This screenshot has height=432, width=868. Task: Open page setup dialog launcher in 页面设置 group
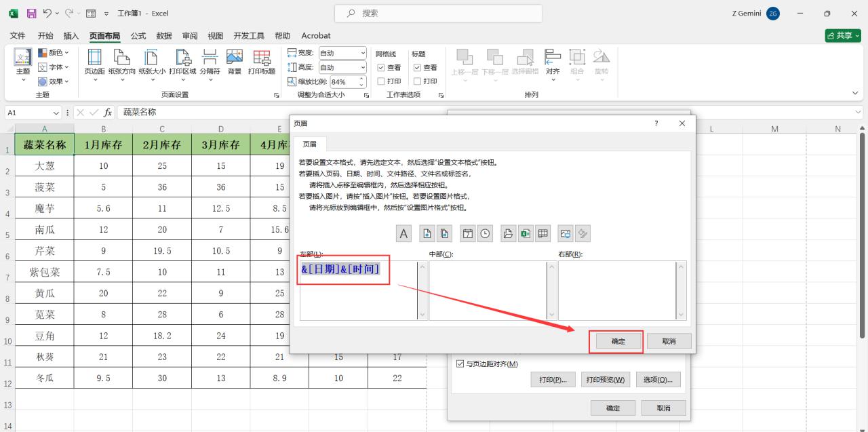click(277, 96)
